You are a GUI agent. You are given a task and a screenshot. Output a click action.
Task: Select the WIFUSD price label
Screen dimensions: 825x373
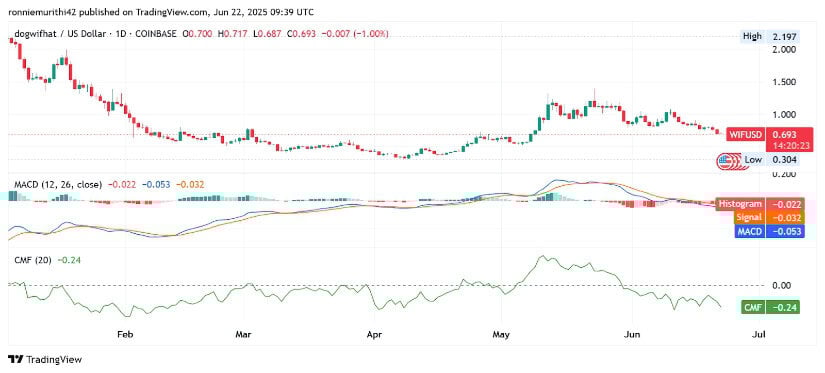745,135
